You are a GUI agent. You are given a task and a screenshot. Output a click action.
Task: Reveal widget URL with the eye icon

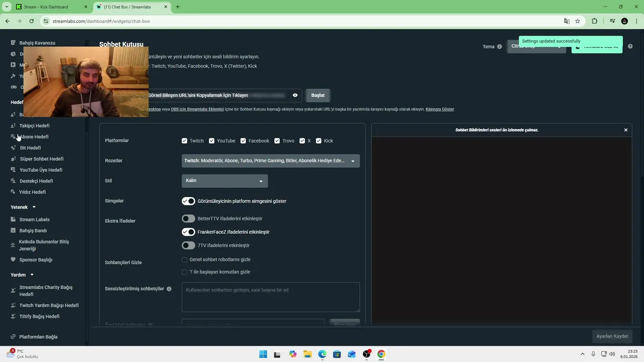(x=295, y=95)
